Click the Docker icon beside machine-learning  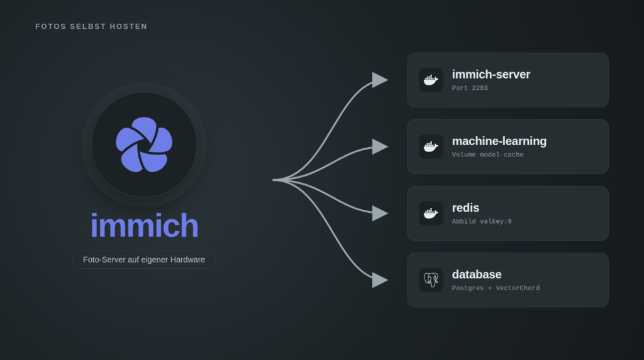[x=431, y=146]
